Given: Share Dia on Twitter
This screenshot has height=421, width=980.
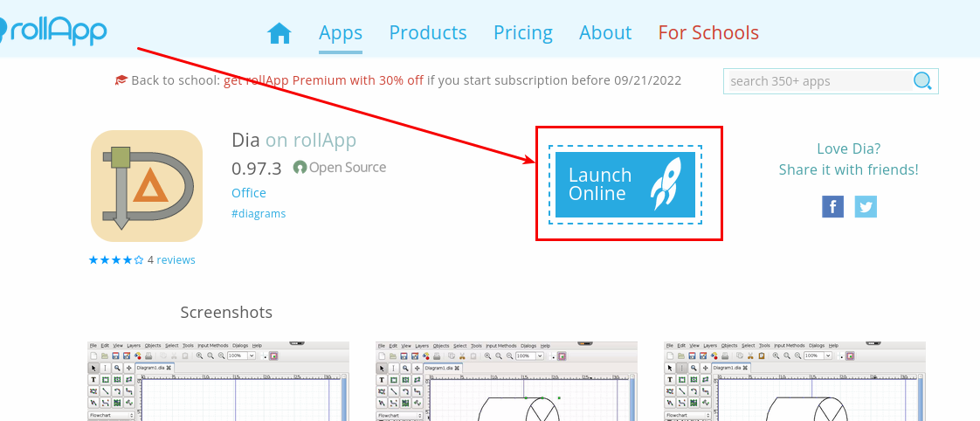Looking at the screenshot, I should click(x=866, y=207).
